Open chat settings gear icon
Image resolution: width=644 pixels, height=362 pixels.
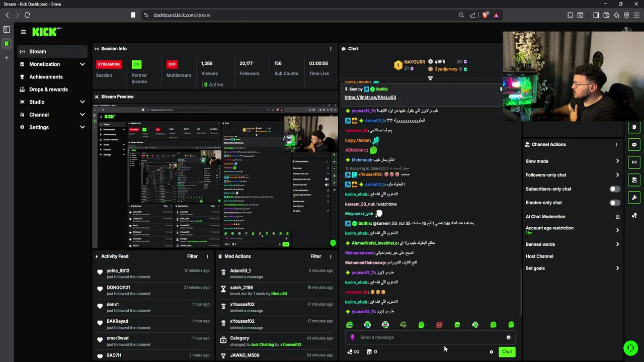(492, 352)
